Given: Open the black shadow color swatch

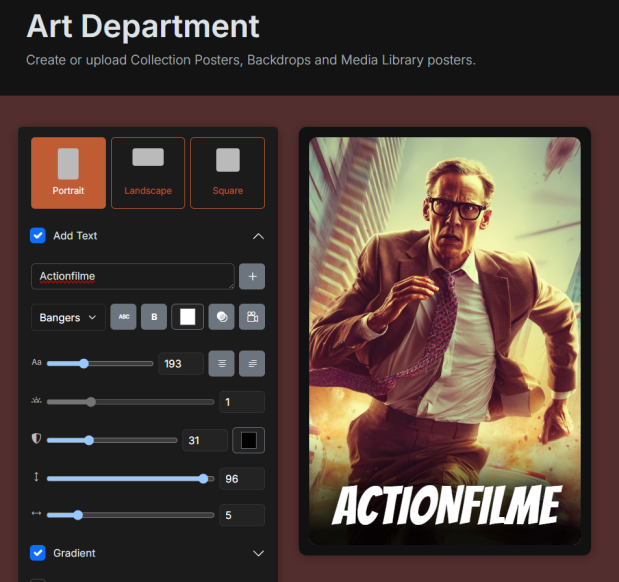Looking at the screenshot, I should 249,440.
